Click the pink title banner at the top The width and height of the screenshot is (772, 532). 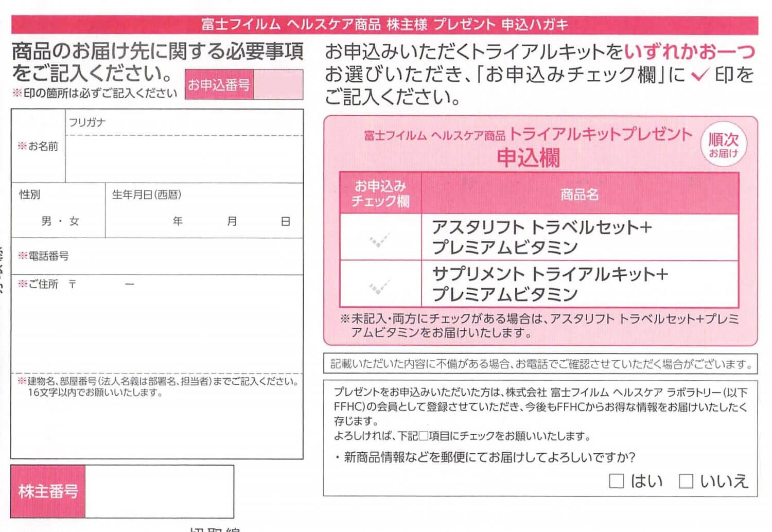click(x=384, y=24)
